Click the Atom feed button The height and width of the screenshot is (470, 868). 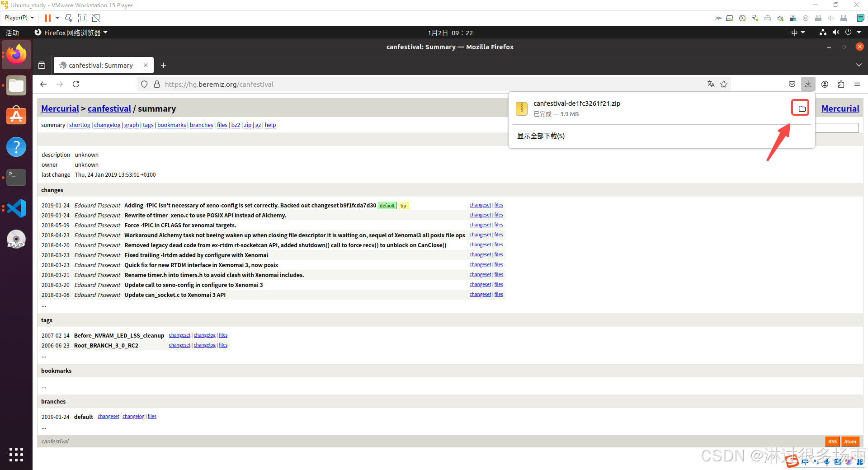coord(850,442)
